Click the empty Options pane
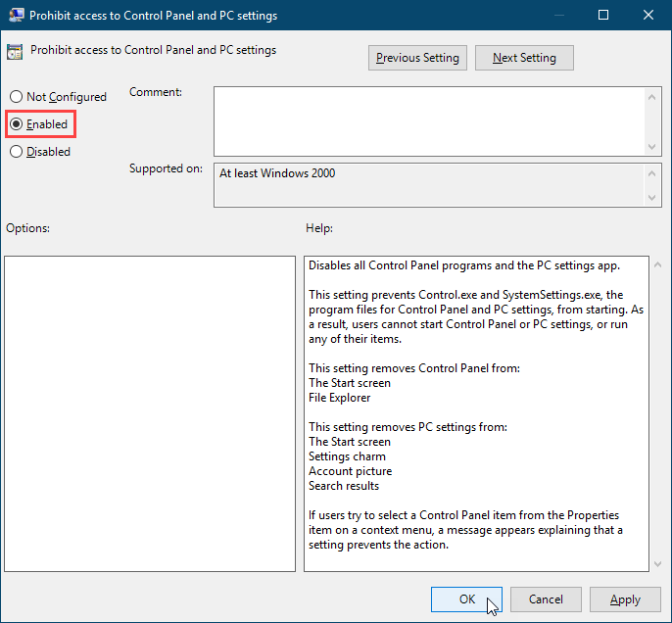This screenshot has height=623, width=672. (150, 413)
